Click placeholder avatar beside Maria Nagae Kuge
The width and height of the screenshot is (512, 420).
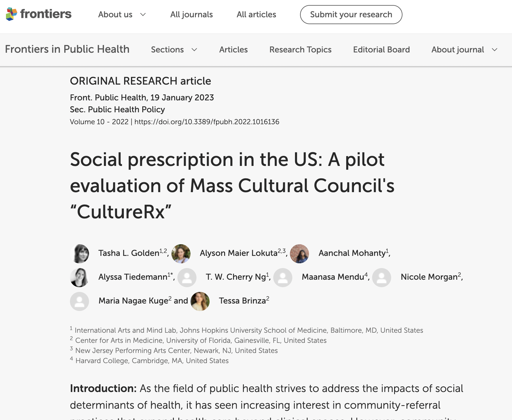pos(79,301)
